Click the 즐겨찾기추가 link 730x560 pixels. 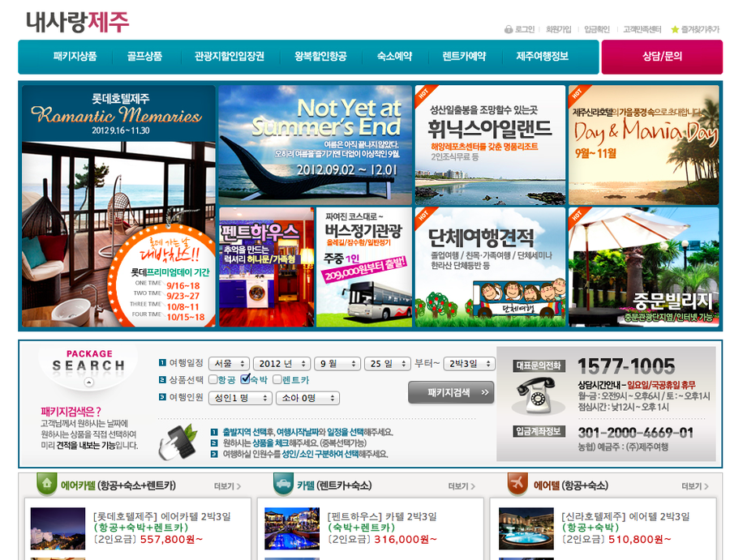pos(700,30)
